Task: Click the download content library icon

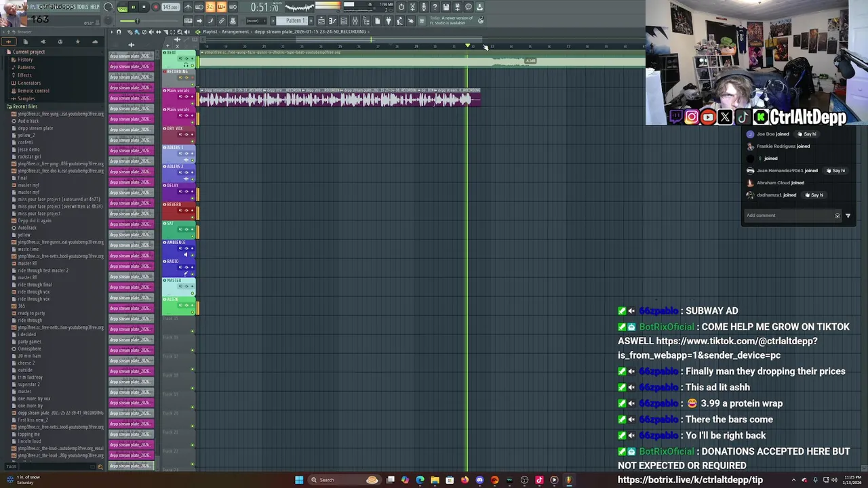Action: click(479, 7)
